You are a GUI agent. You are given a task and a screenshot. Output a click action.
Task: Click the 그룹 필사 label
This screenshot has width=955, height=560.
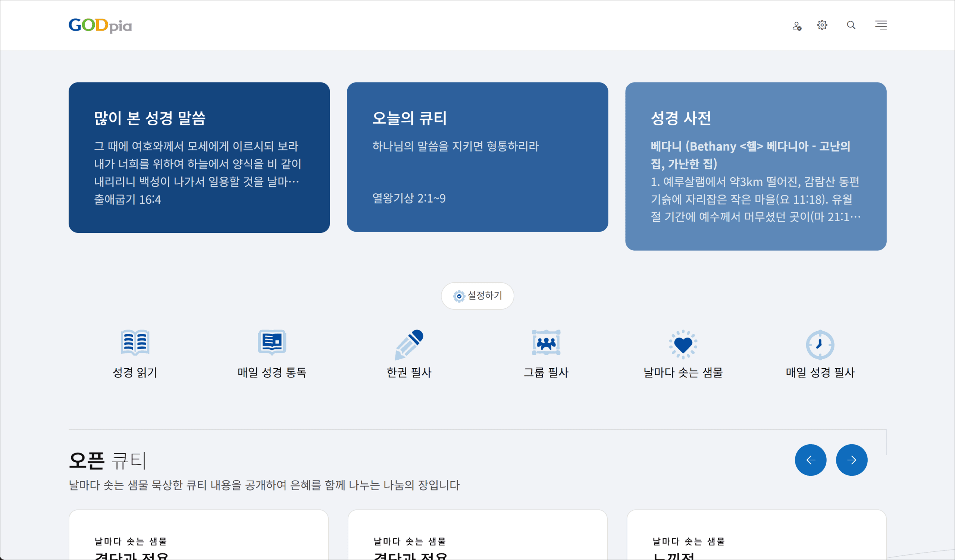pyautogui.click(x=546, y=372)
